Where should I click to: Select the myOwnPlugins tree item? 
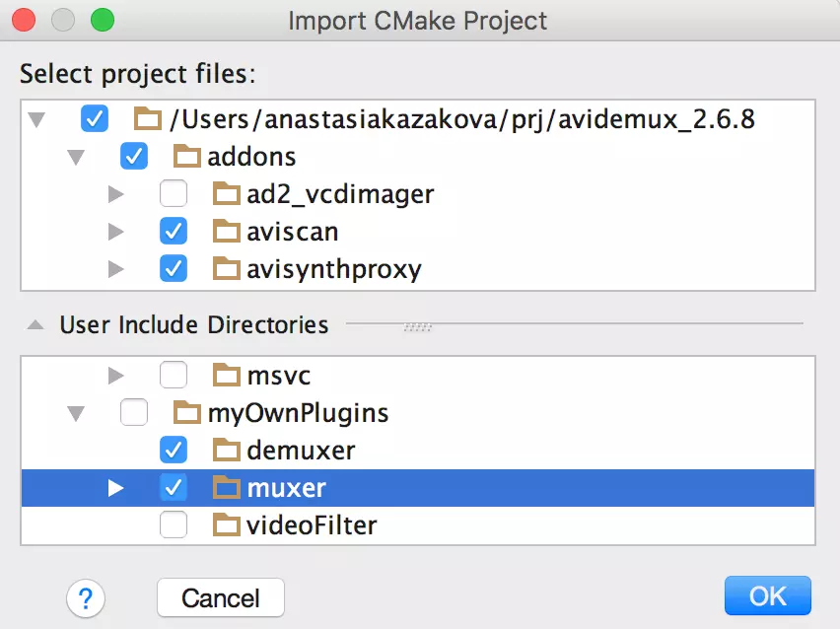point(298,413)
